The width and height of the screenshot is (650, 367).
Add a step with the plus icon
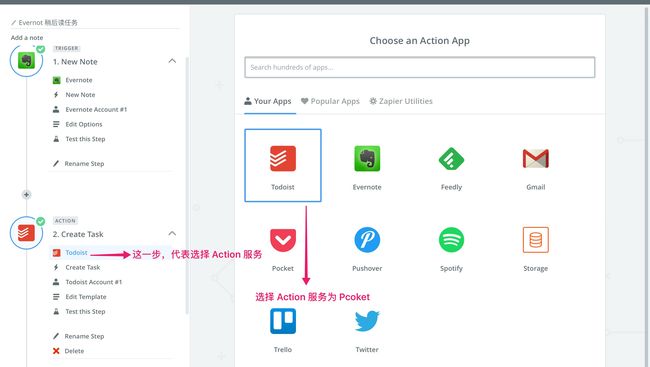[26, 194]
